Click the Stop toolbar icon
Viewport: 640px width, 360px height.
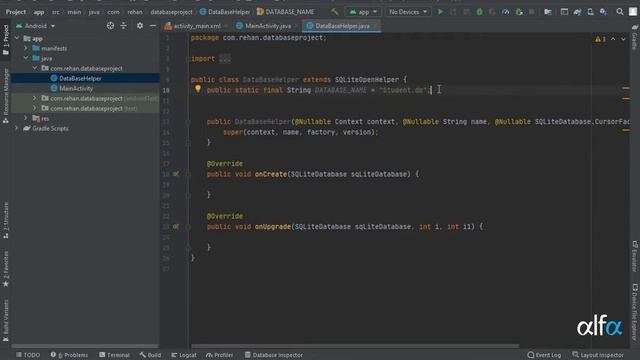(x=531, y=12)
